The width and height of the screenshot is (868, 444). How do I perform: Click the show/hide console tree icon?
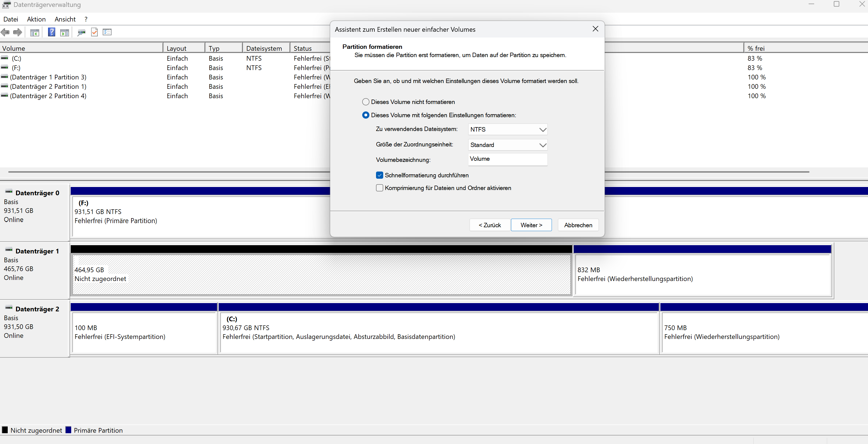tap(35, 32)
